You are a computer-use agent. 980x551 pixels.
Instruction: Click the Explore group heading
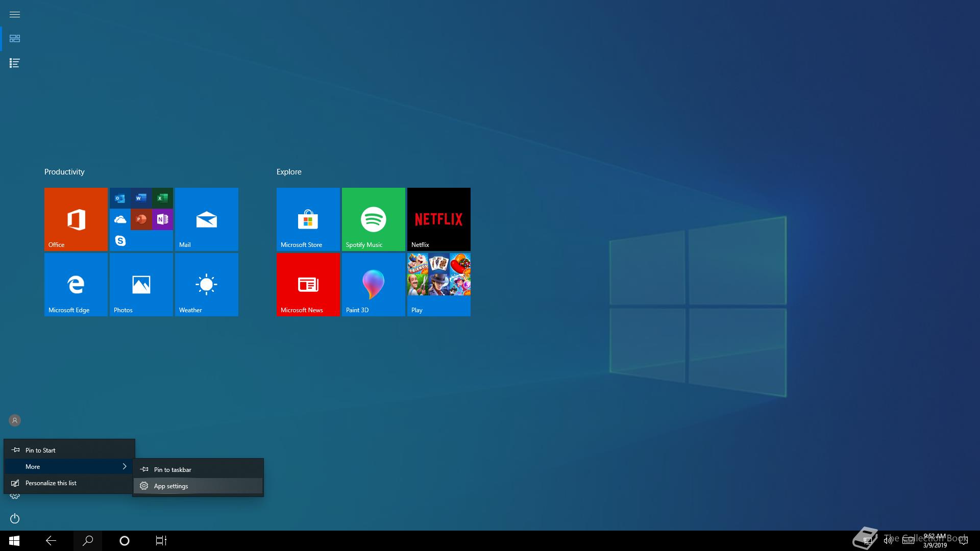(289, 172)
